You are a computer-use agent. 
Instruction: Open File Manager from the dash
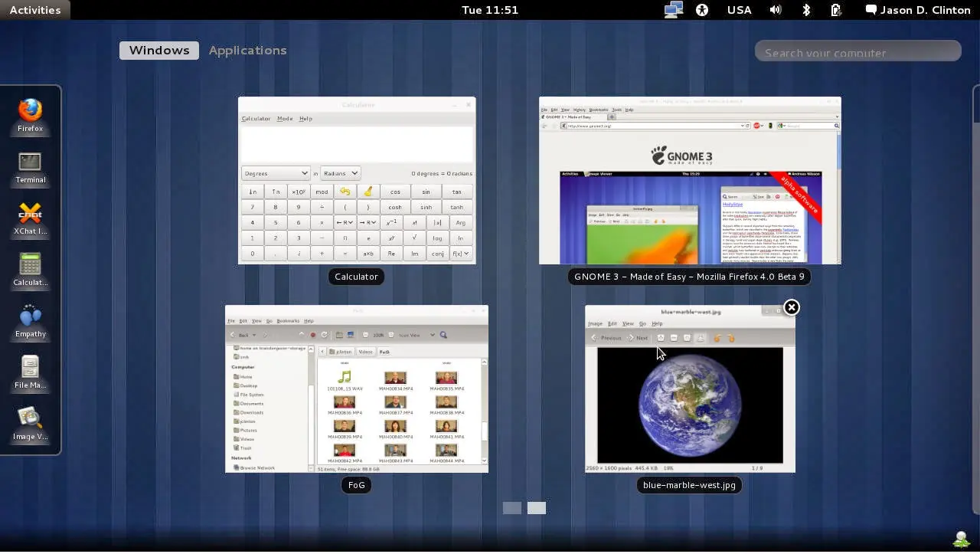tap(30, 372)
